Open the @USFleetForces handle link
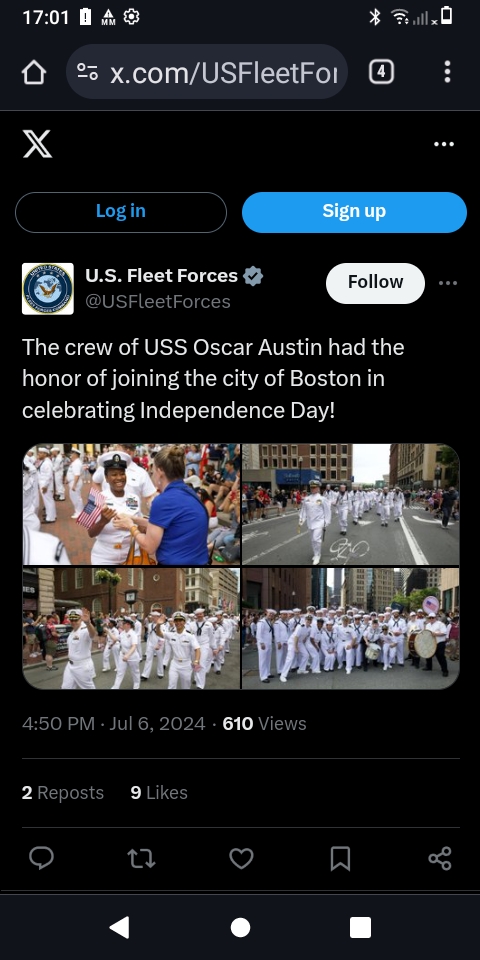 (x=158, y=302)
